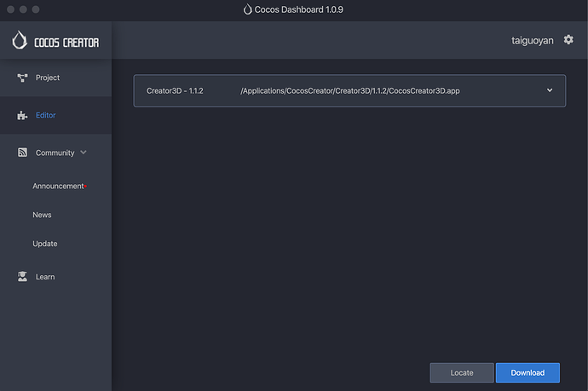This screenshot has width=588, height=391.
Task: Click the CocosCreator3D.app install path
Action: tap(350, 90)
